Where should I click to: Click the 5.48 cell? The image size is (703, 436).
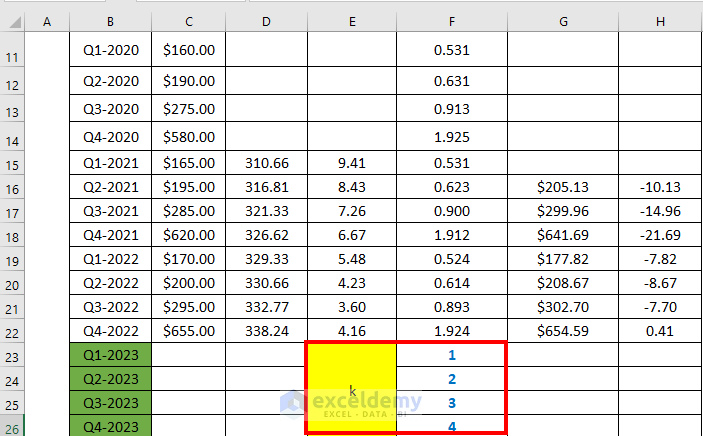pos(352,259)
